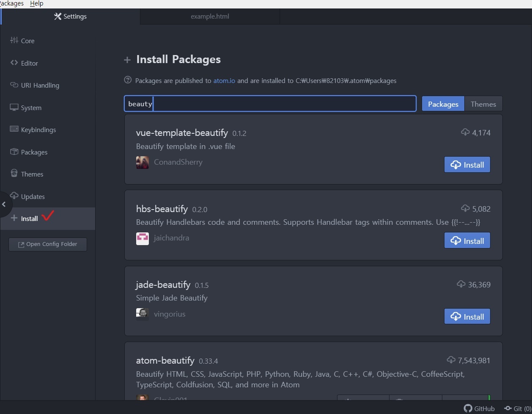Select the Packages search filter button
This screenshot has height=414, width=532.
click(x=443, y=104)
